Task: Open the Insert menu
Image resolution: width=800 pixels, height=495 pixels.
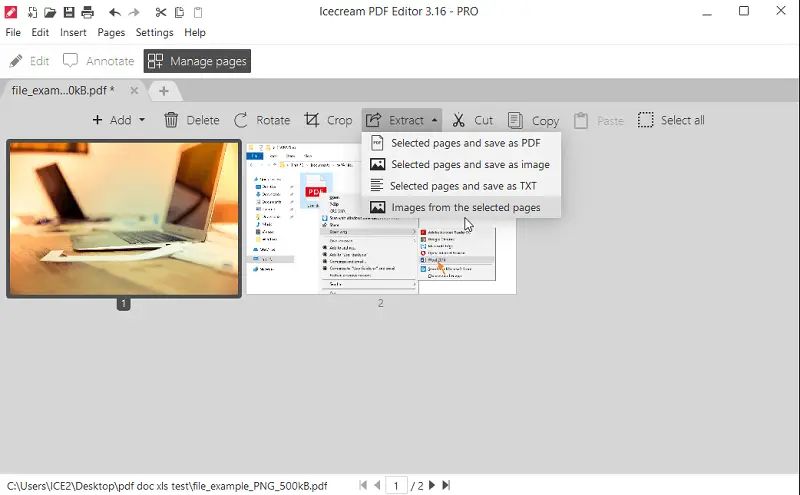Action: [73, 32]
